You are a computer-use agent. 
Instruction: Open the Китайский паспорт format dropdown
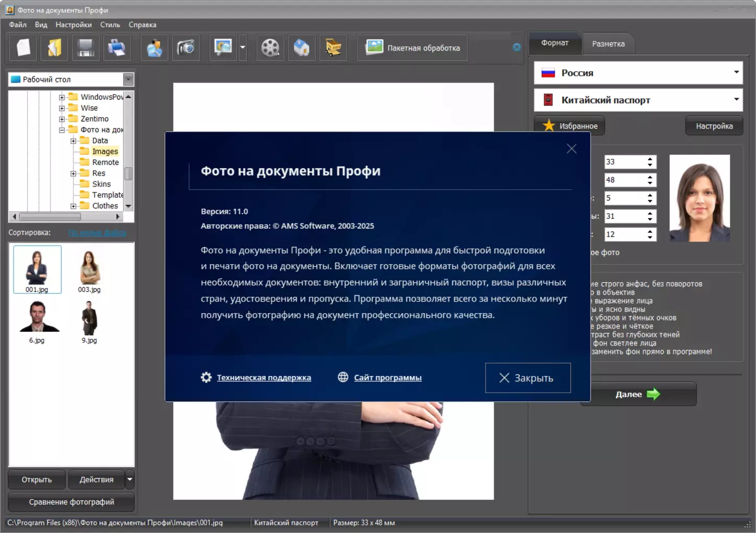click(638, 100)
